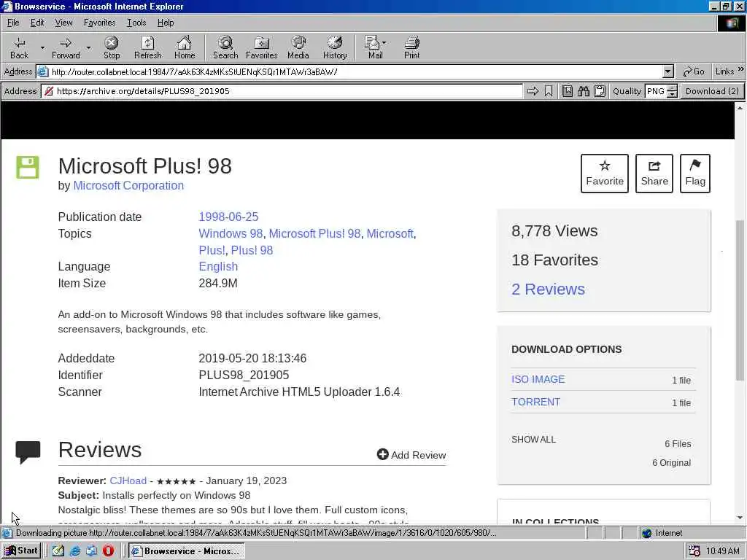Launch Opera from the quick launch bar
The image size is (747, 560).
click(x=108, y=551)
